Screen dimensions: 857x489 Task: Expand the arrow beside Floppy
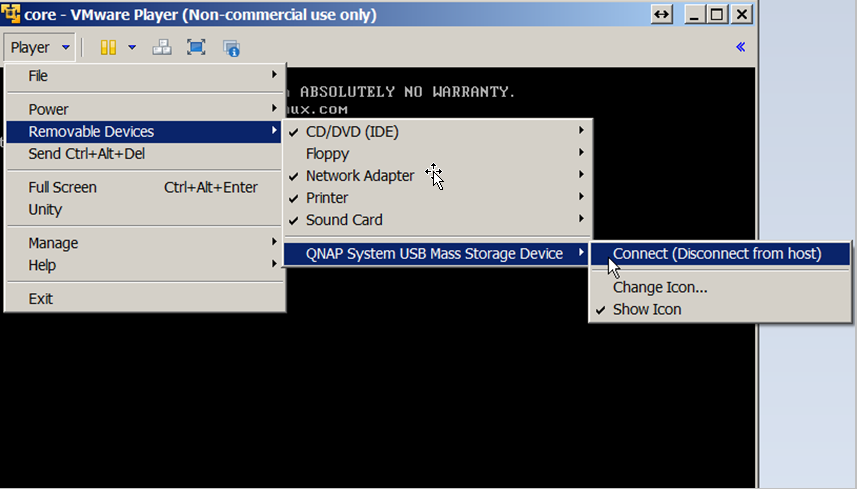point(582,152)
